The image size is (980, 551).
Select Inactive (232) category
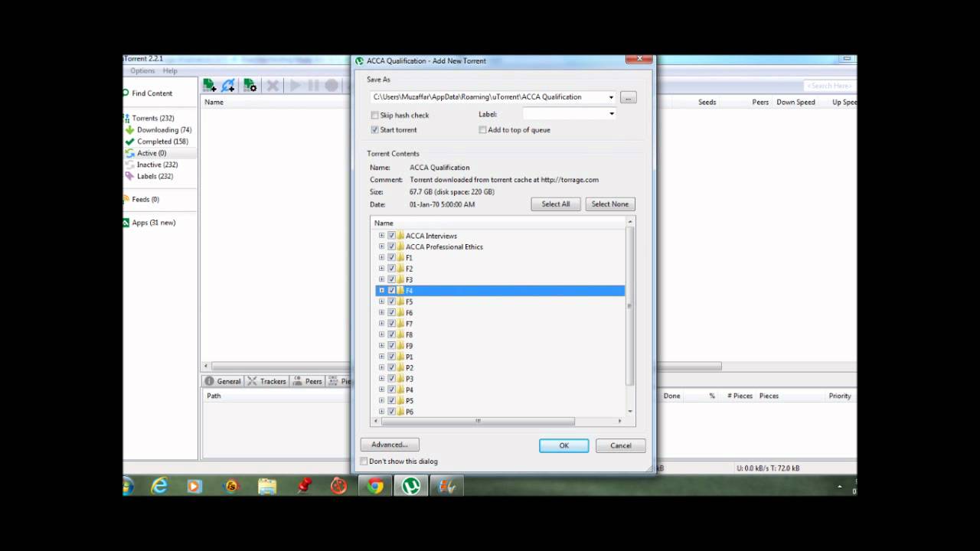(157, 165)
